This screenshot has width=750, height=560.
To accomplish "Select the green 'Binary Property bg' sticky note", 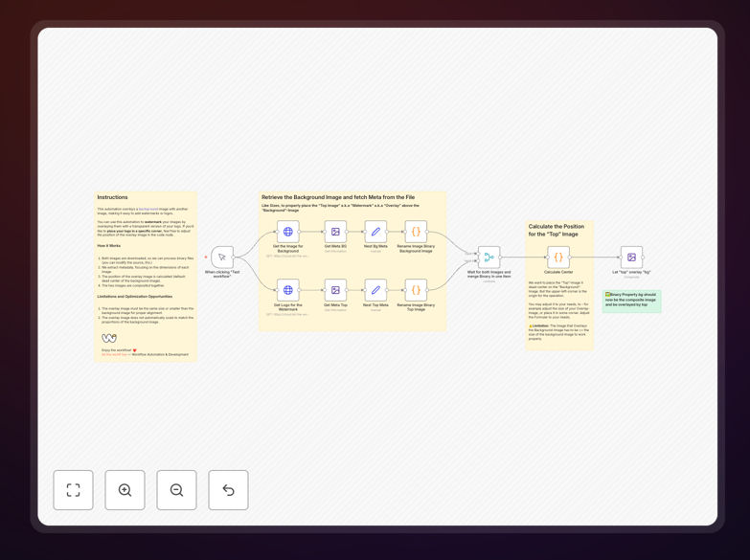I will tap(632, 302).
